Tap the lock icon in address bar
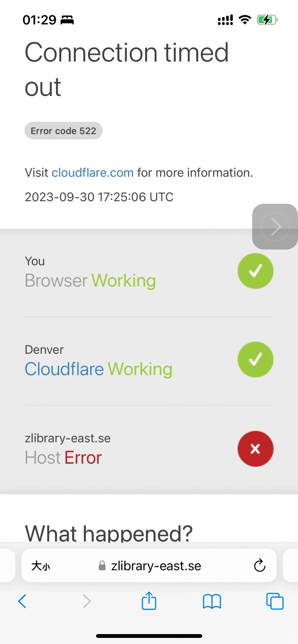The image size is (298, 644). coord(102,566)
